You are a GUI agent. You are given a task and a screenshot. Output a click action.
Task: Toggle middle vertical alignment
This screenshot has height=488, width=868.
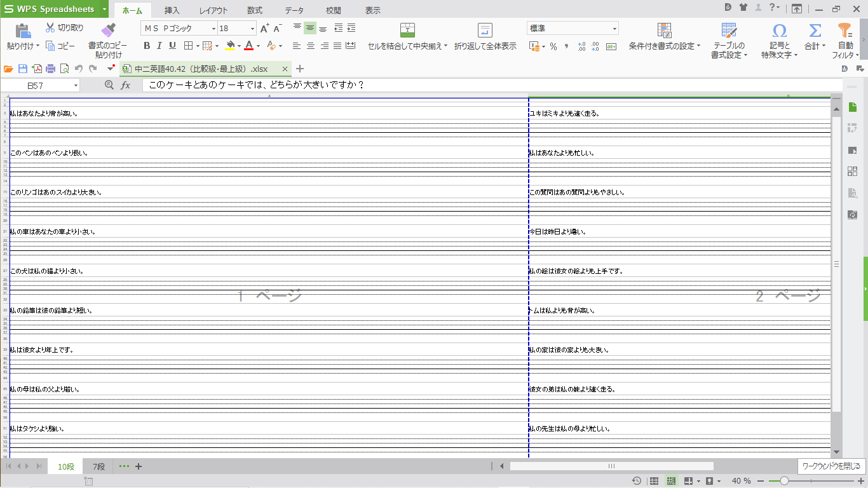[310, 28]
